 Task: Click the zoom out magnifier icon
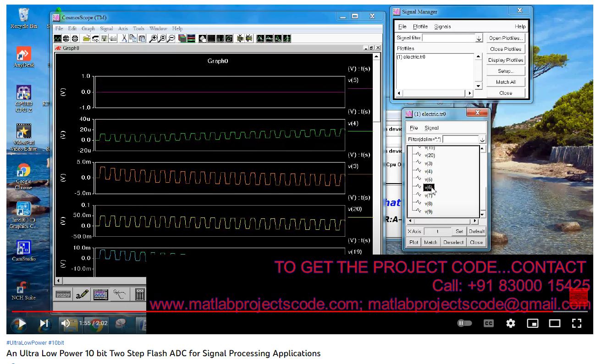pos(171,39)
